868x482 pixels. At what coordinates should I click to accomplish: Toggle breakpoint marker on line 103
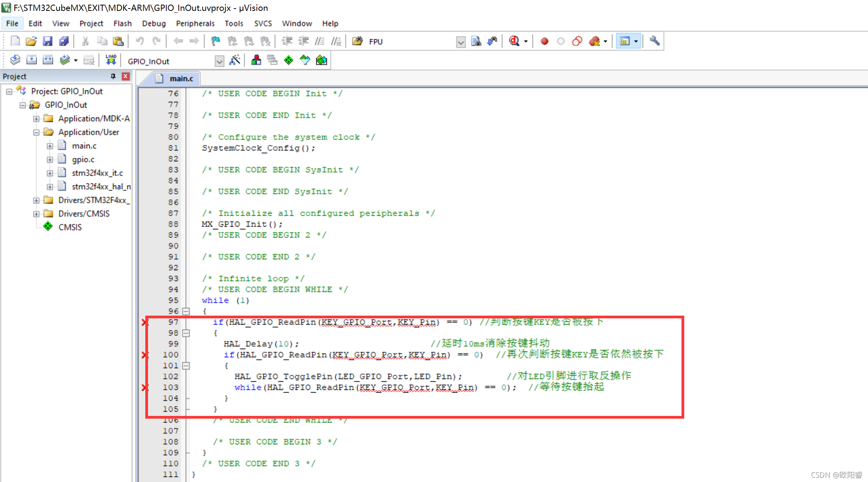tap(145, 387)
